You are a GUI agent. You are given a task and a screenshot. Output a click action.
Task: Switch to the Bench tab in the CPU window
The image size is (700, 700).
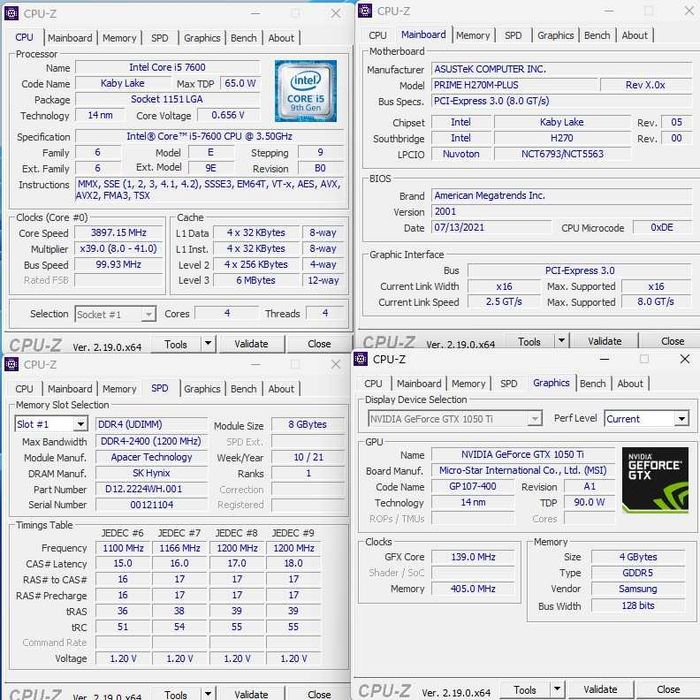pos(243,38)
